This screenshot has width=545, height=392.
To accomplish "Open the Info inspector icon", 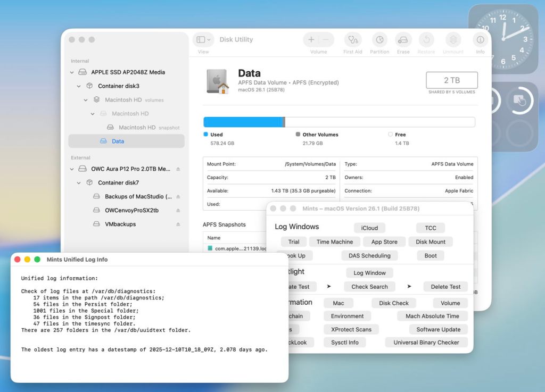I will pyautogui.click(x=480, y=40).
